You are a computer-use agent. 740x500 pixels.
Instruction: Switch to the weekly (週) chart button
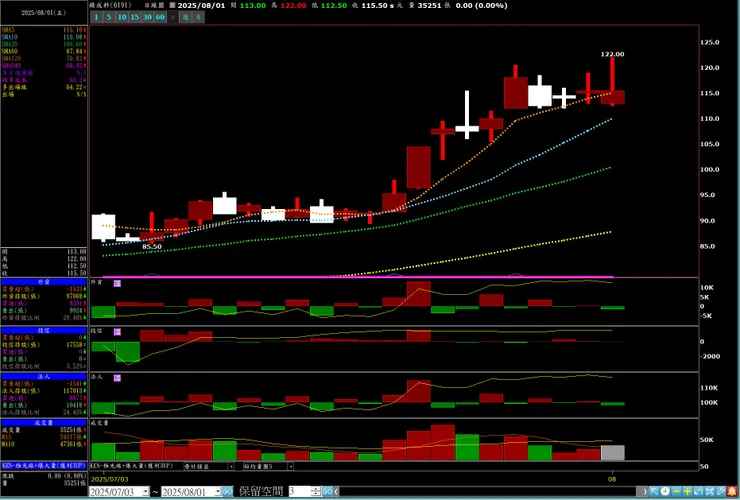(185, 17)
